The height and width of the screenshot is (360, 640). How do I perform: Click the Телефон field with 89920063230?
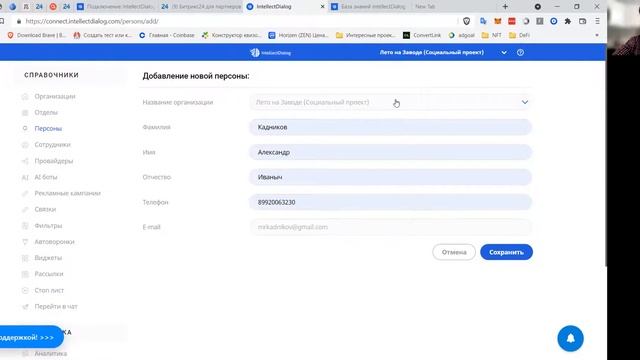coord(390,202)
